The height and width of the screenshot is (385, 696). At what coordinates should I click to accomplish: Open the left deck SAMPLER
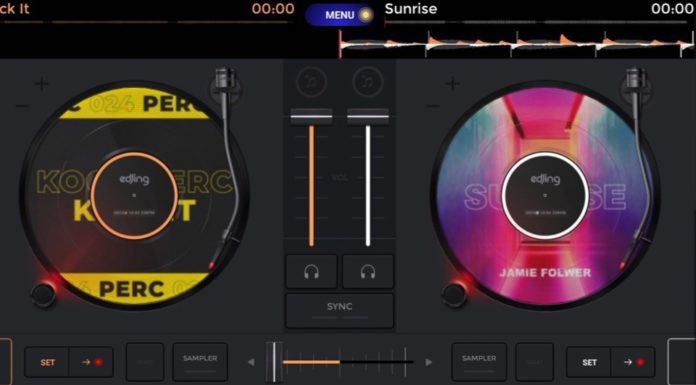coord(200,362)
